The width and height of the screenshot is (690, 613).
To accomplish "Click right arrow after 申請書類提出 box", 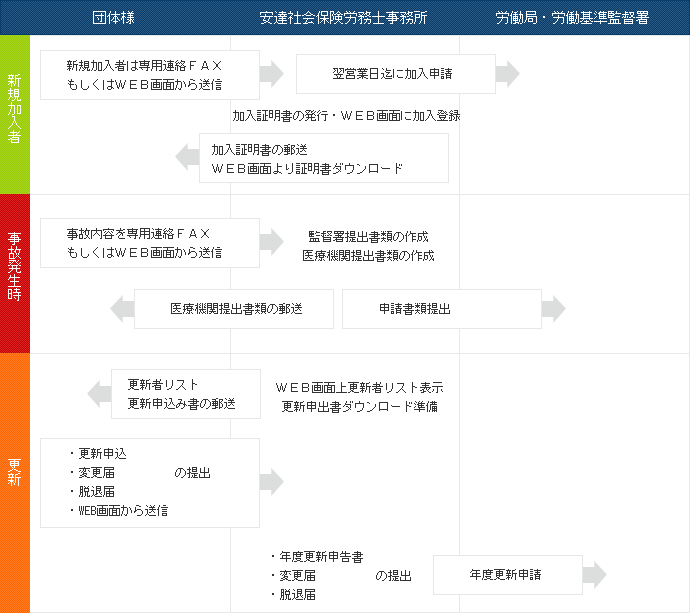I will click(554, 309).
